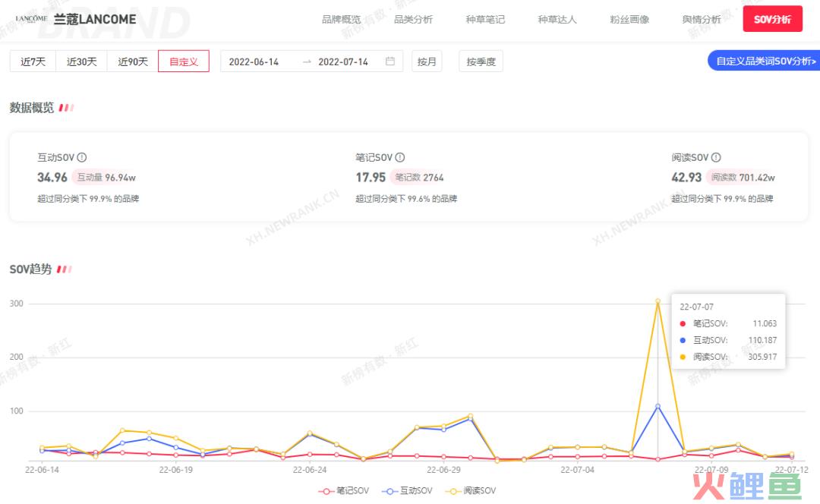Select the SOV分析 tab

point(772,19)
